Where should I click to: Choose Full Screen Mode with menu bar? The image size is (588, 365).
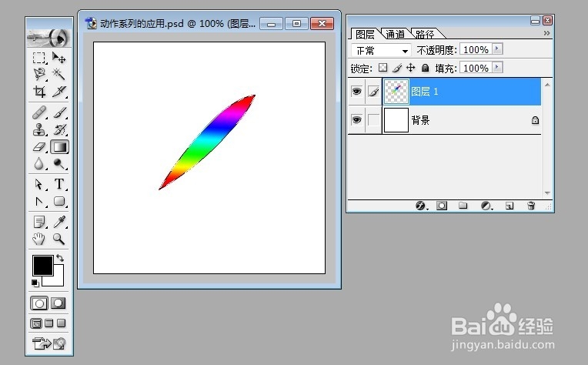pos(49,323)
